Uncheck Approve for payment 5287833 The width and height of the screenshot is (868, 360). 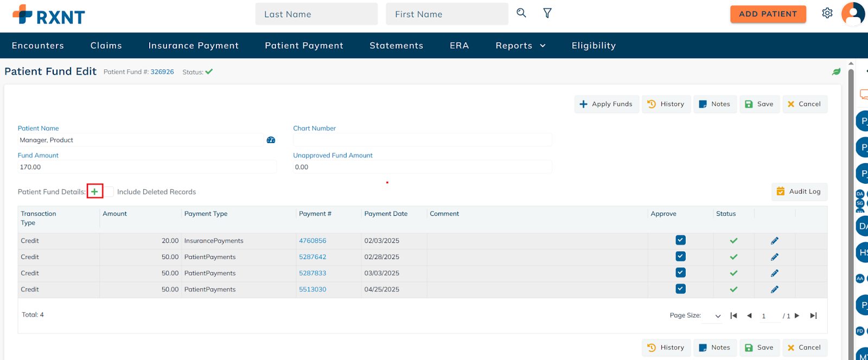680,273
